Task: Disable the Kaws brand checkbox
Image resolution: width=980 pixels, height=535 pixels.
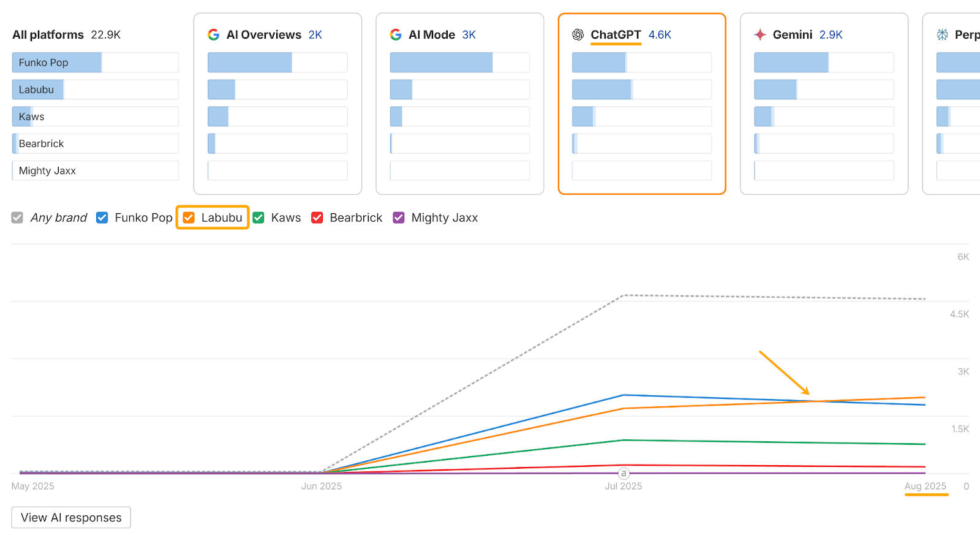Action: [258, 218]
